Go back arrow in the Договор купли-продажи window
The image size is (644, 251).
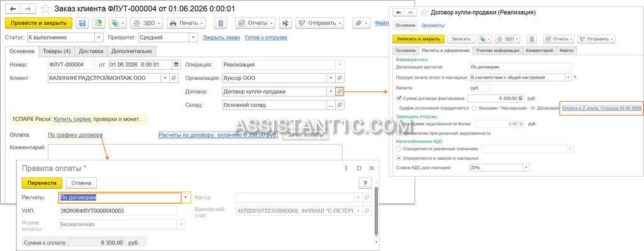tap(398, 13)
